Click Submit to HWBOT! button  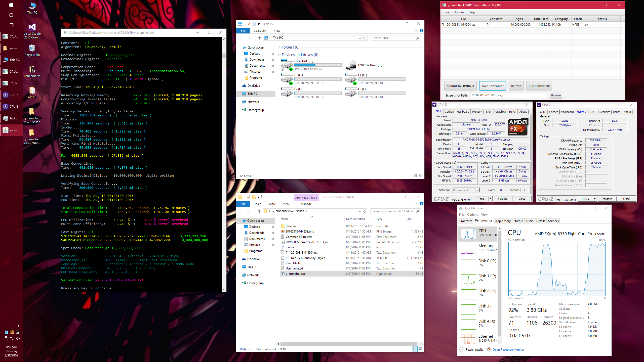point(460,86)
